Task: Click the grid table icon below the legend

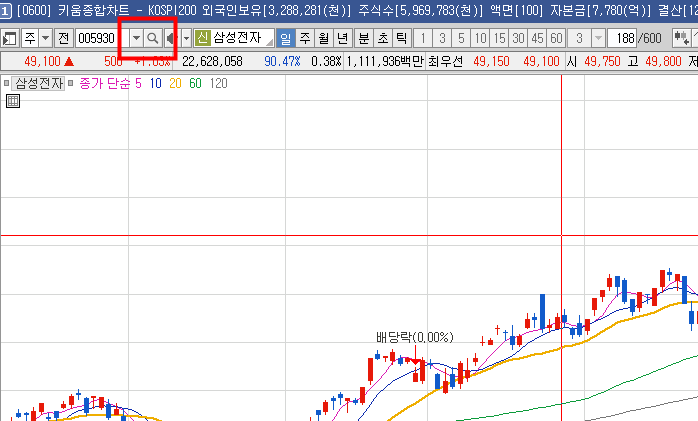Action: (13, 101)
